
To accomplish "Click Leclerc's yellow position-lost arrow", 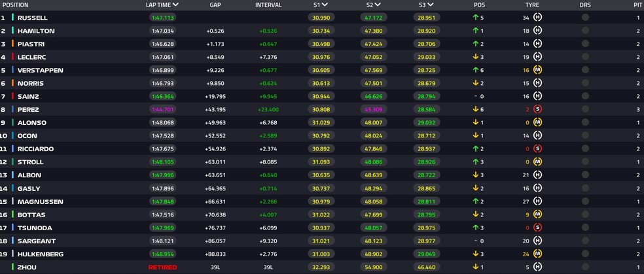I will (476, 57).
